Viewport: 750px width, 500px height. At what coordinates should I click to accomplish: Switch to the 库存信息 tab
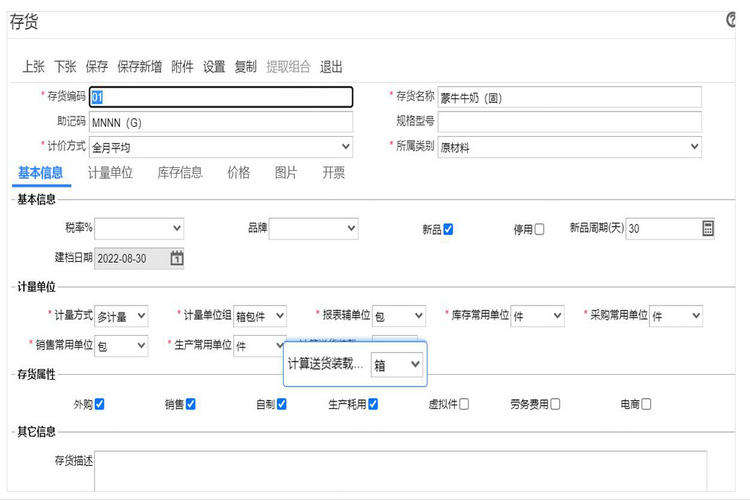(180, 172)
